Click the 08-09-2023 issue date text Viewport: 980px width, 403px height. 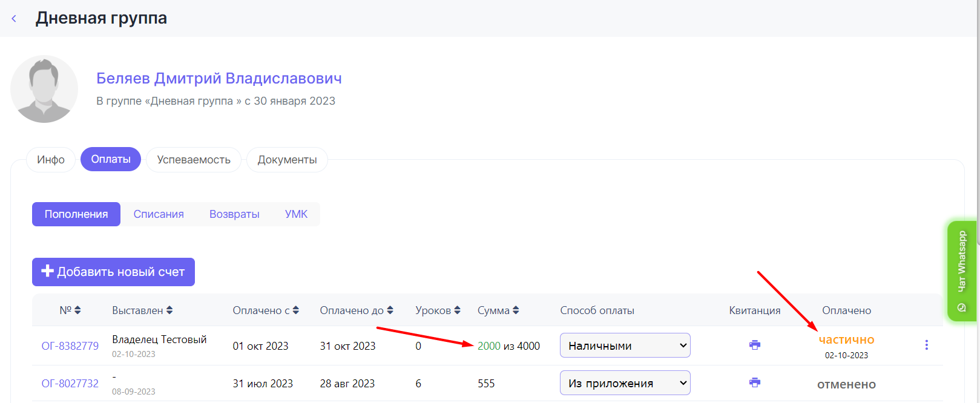point(134,392)
